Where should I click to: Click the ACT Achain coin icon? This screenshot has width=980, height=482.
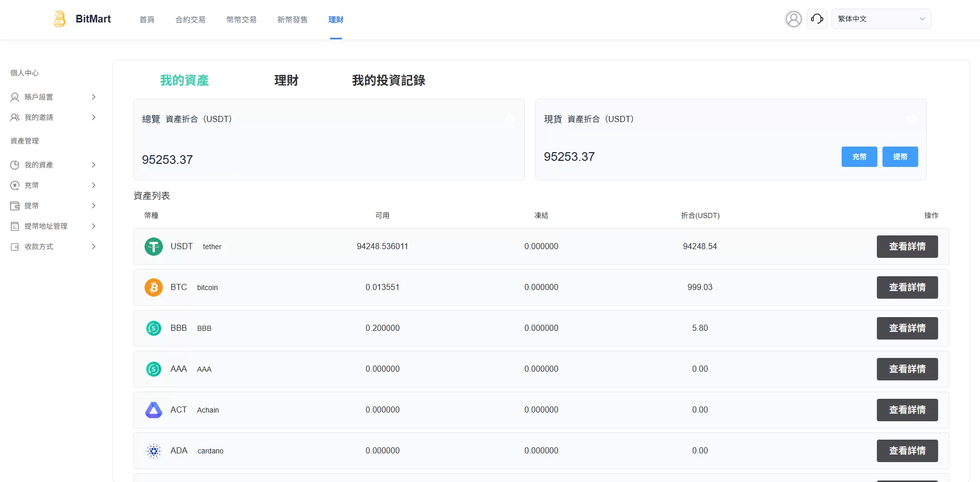pyautogui.click(x=153, y=410)
